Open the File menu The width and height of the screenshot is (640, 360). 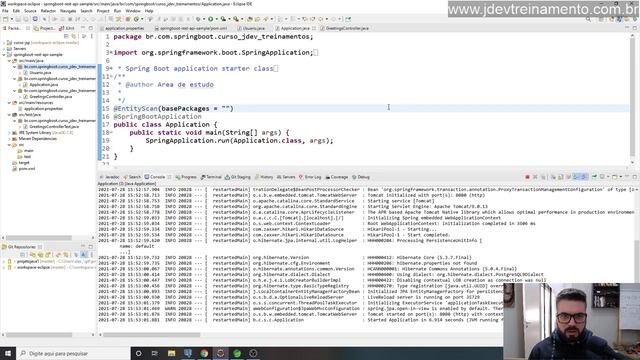click(x=5, y=11)
